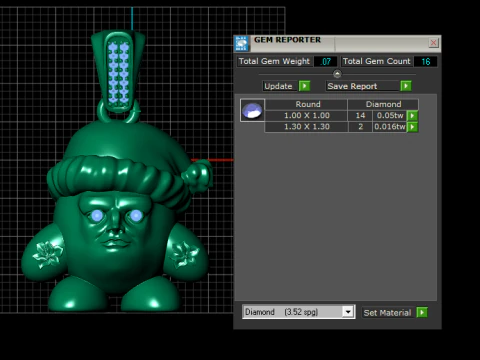Open the Diamond (3.52 spg) material dropdown
480x360 pixels.
348,312
